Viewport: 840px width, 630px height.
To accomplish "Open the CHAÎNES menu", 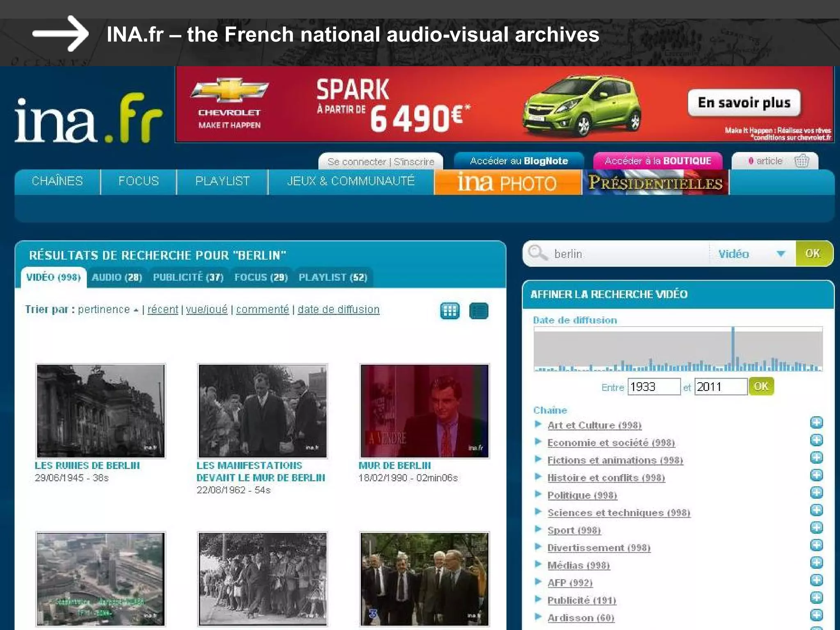I will [x=57, y=181].
